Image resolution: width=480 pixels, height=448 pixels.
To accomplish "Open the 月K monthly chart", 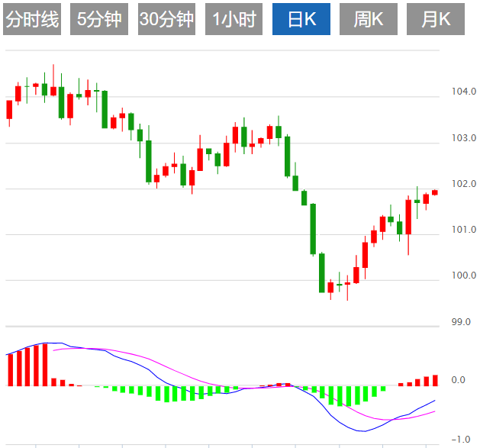I will 436,20.
